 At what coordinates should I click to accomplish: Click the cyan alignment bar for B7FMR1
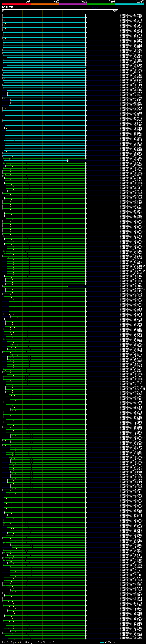44,15
